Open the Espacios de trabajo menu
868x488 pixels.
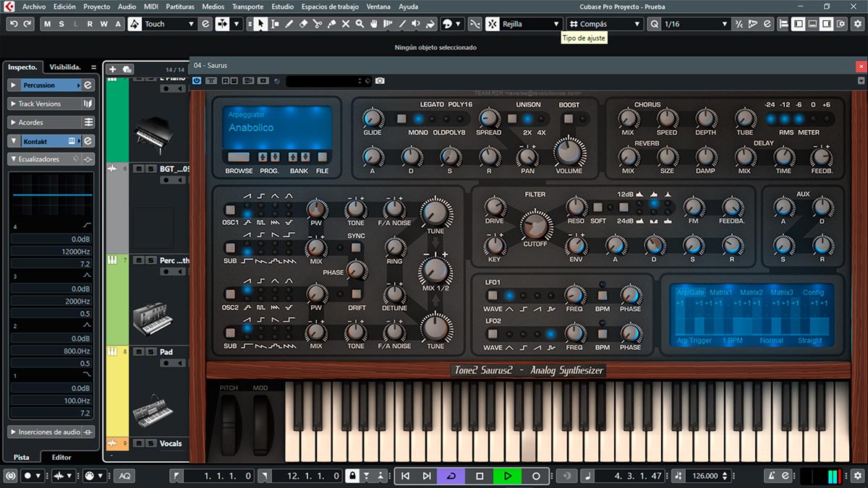coord(331,7)
